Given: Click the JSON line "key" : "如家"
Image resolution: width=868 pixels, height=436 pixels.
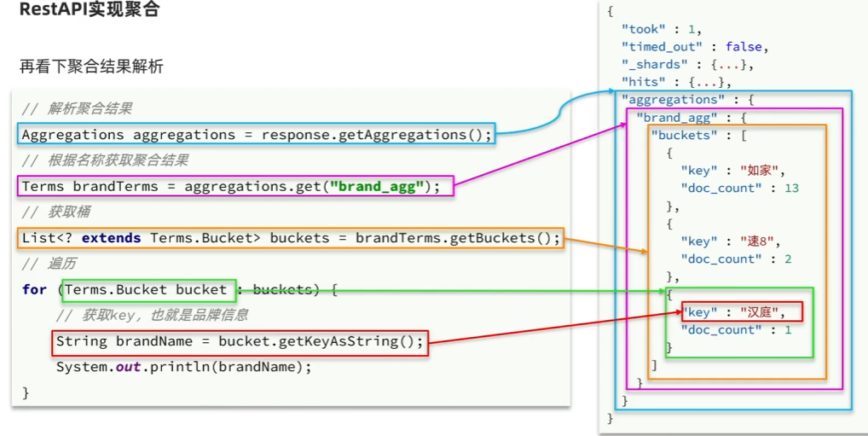Looking at the screenshot, I should 733,171.
